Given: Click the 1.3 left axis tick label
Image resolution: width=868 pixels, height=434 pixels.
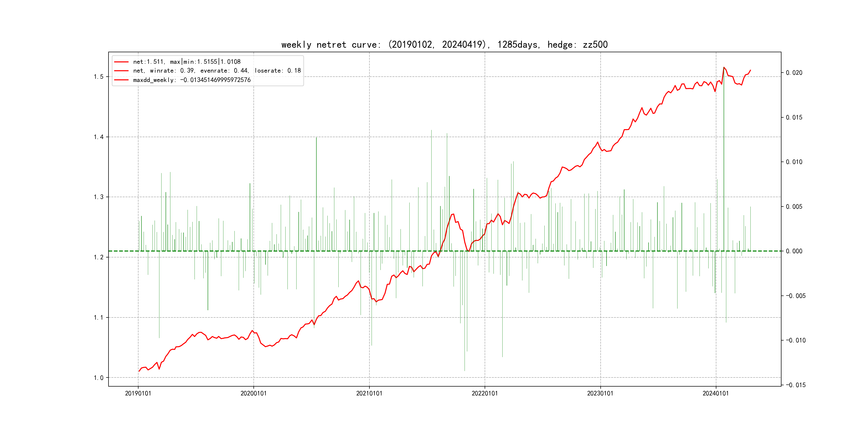Looking at the screenshot, I should [x=99, y=197].
